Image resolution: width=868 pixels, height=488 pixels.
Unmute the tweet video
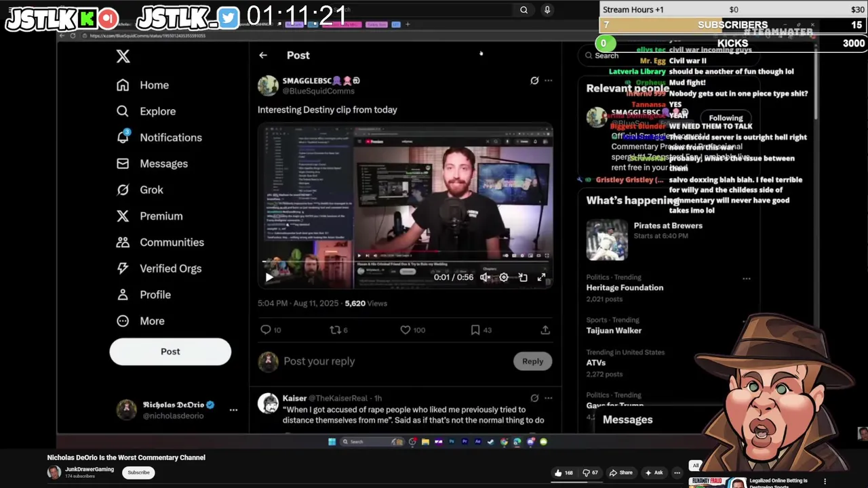[485, 277]
